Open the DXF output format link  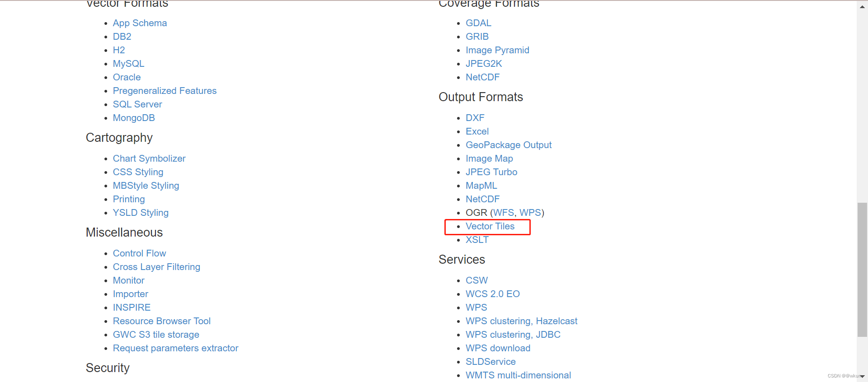pyautogui.click(x=475, y=118)
